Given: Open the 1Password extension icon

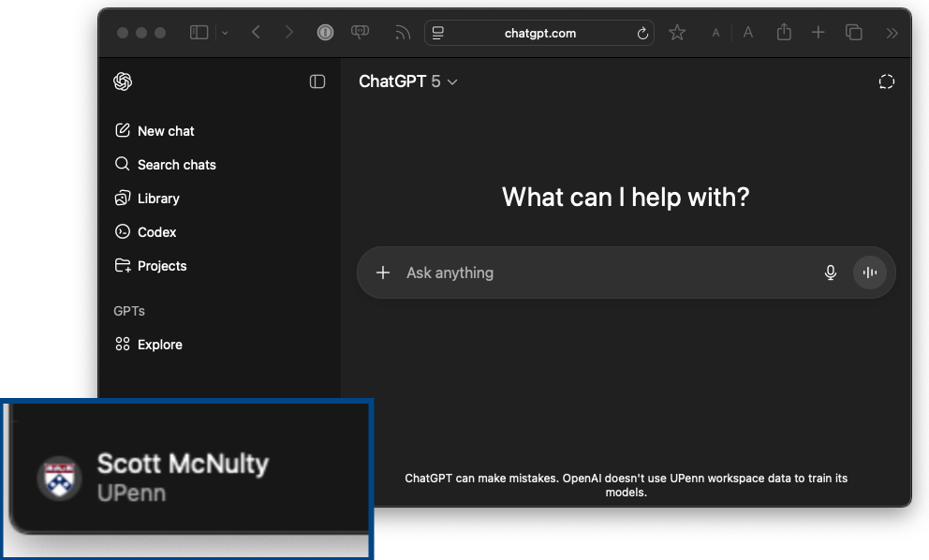Looking at the screenshot, I should (x=325, y=32).
